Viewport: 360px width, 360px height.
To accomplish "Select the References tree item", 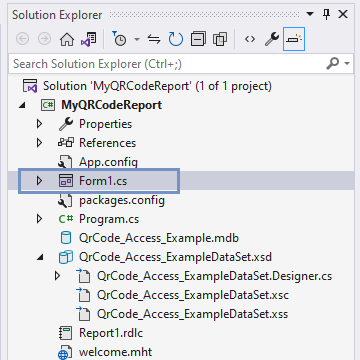I will coord(107,143).
